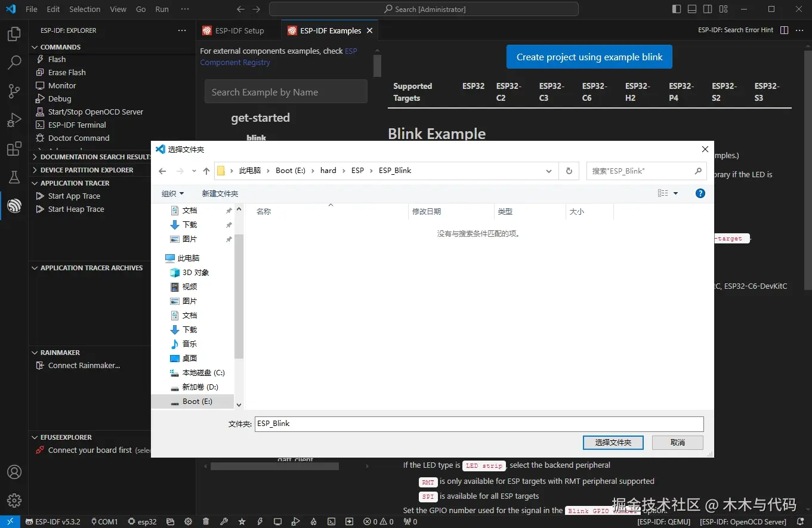The image size is (812, 528).
Task: Open the Selection menu
Action: [x=85, y=9]
